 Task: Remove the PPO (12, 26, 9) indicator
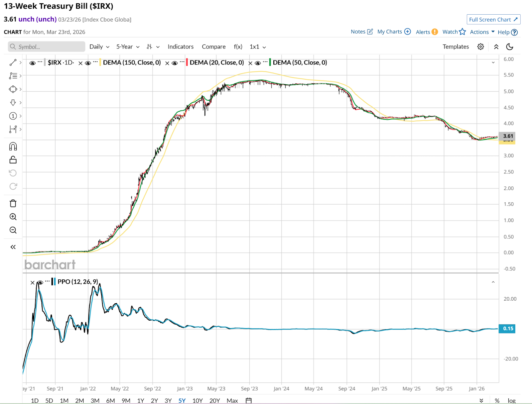32,283
